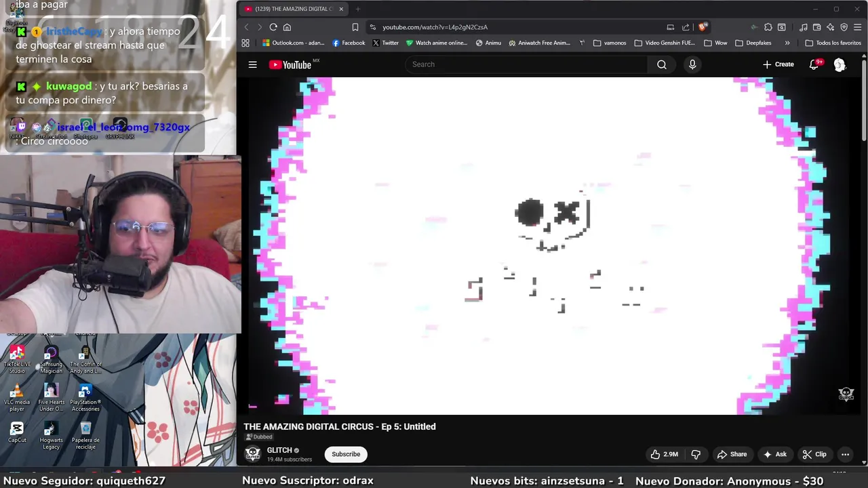
Task: Open the browser main menu
Action: 858,27
